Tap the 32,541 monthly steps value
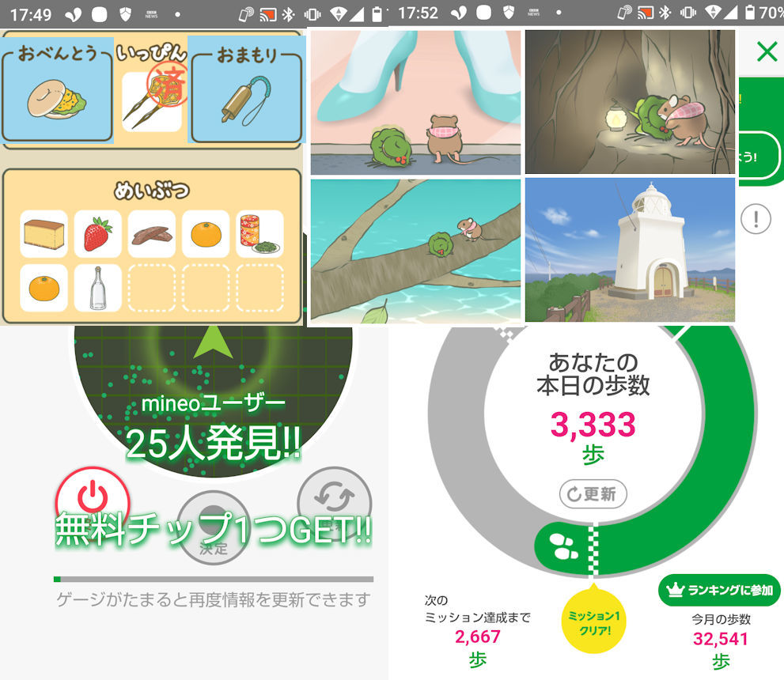This screenshot has width=784, height=680. 720,639
